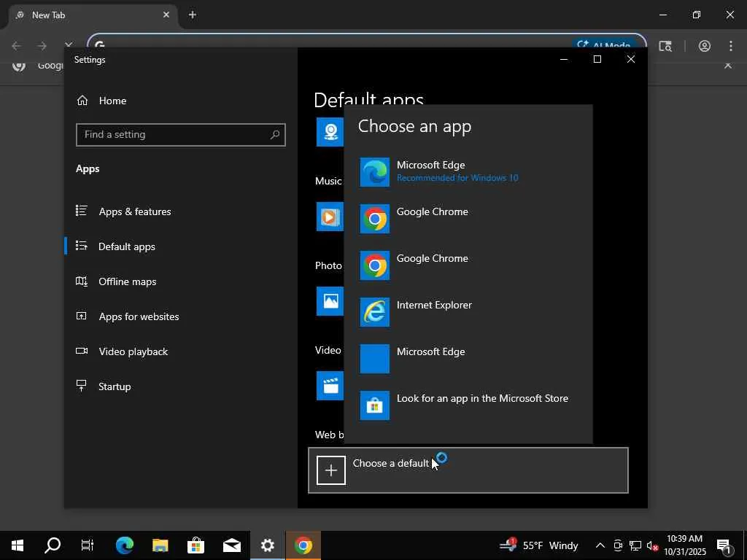Screen dimensions: 747x560
Task: Open Task View on taskbar
Action: tap(88, 545)
